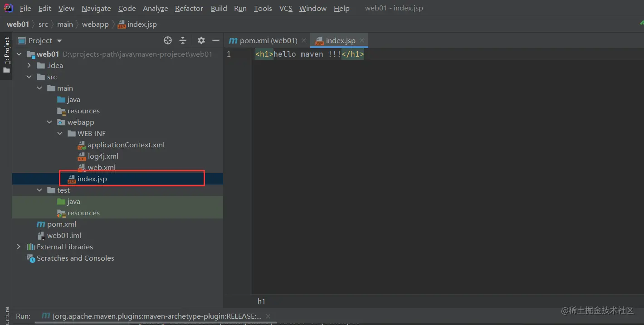Image resolution: width=644 pixels, height=325 pixels.
Task: Open the Navigate menu
Action: (x=96, y=8)
